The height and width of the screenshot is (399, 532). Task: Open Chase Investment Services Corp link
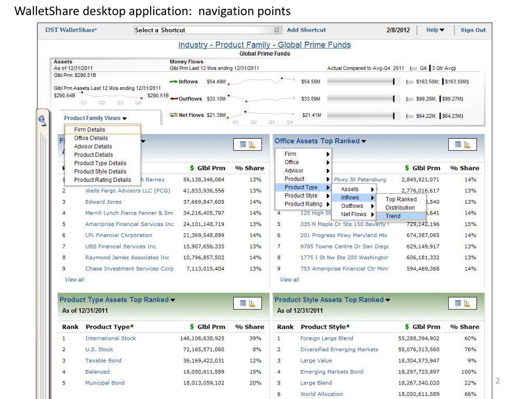(129, 269)
